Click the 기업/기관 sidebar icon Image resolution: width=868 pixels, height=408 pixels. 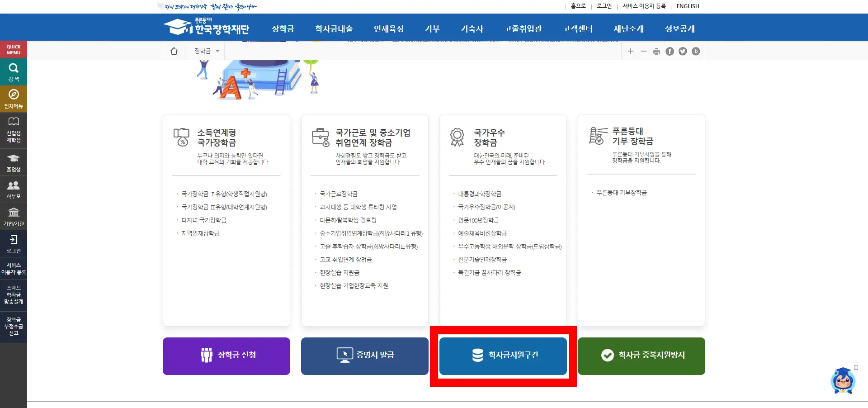tap(13, 216)
